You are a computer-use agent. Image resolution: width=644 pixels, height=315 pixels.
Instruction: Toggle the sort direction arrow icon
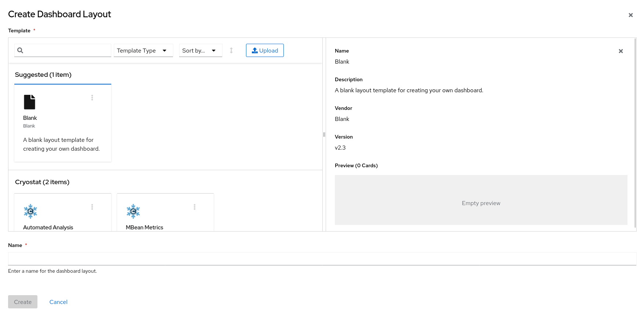[x=231, y=50]
